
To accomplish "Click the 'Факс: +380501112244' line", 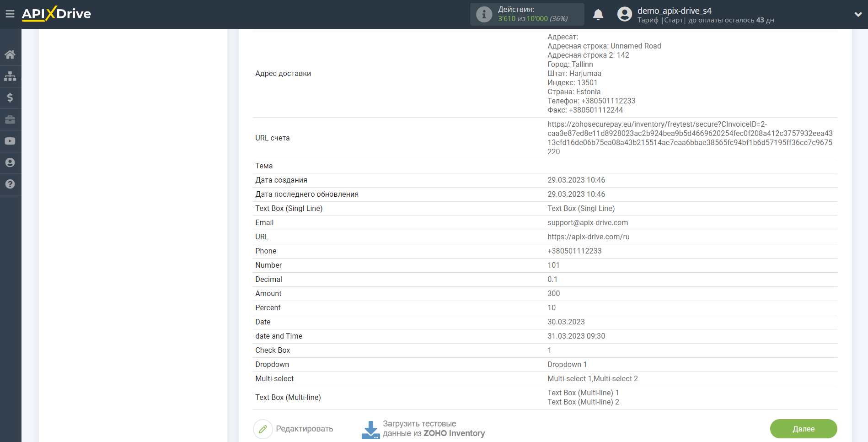I will pos(585,110).
